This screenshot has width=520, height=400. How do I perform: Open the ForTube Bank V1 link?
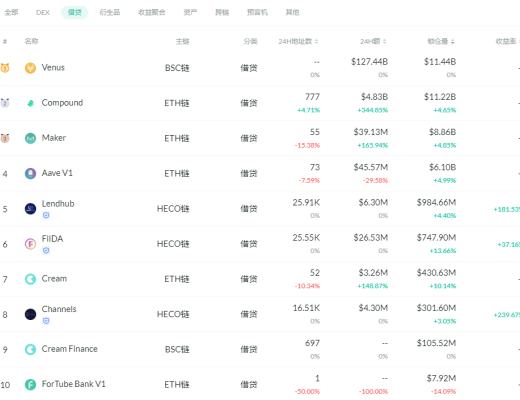(x=74, y=384)
